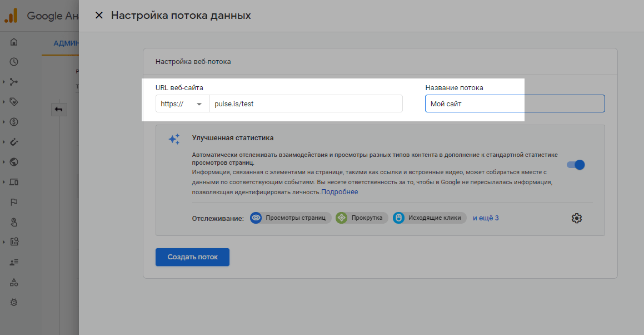Open the "Подробнее" link
Viewport: 644px width, 335px height.
(x=340, y=192)
